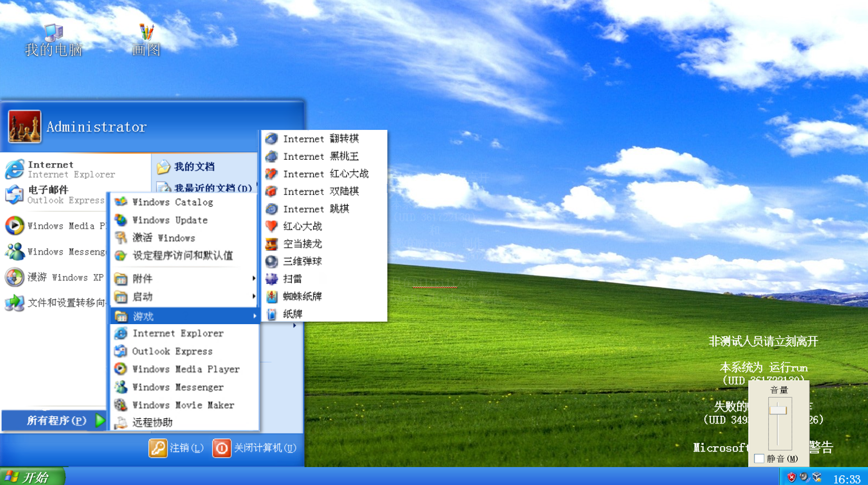The width and height of the screenshot is (868, 485).
Task: Launch Internet Explorer from pinned list
Action: click(60, 169)
